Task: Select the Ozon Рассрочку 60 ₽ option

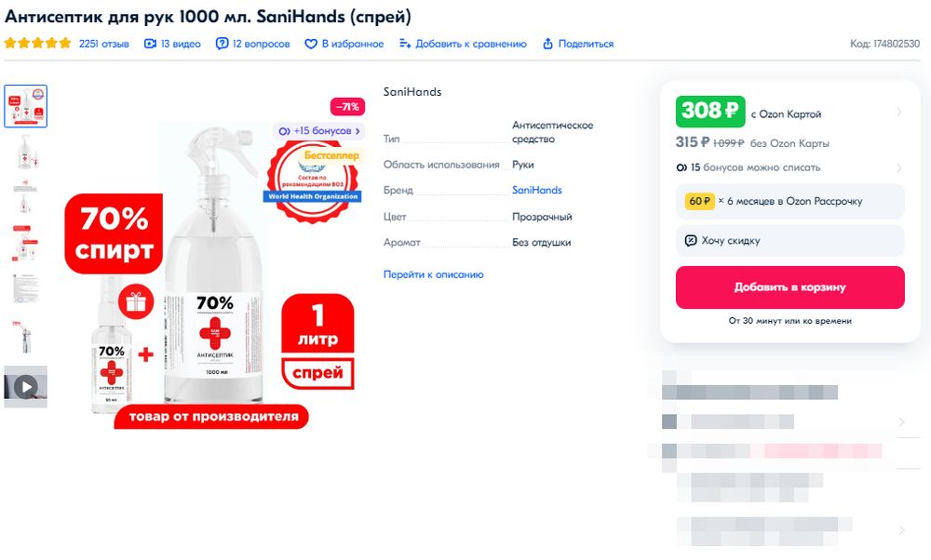Action: [789, 201]
